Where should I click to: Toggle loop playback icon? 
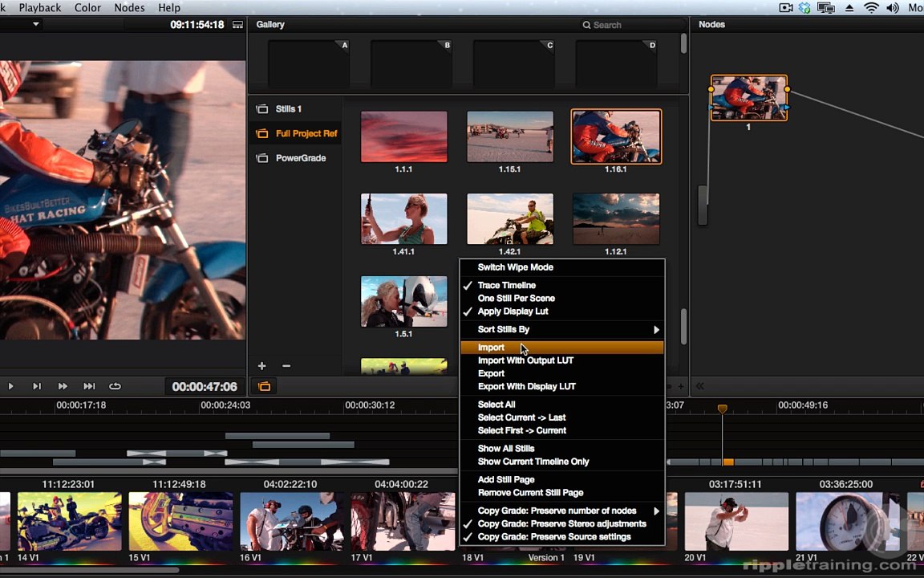click(x=115, y=386)
